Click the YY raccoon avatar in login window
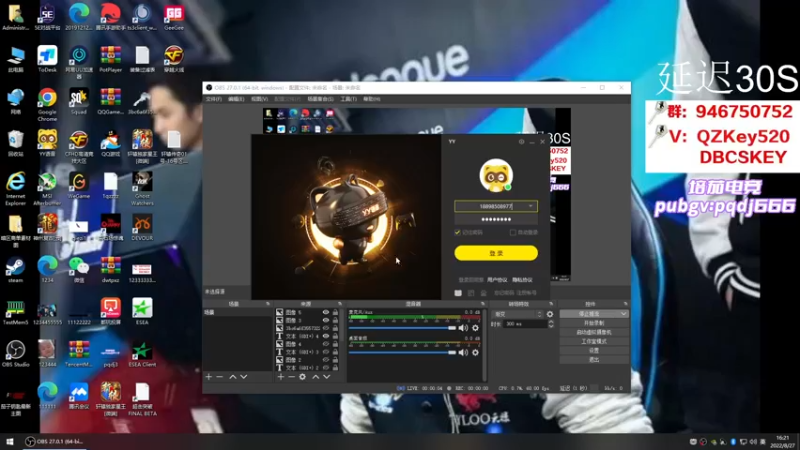 pos(496,176)
